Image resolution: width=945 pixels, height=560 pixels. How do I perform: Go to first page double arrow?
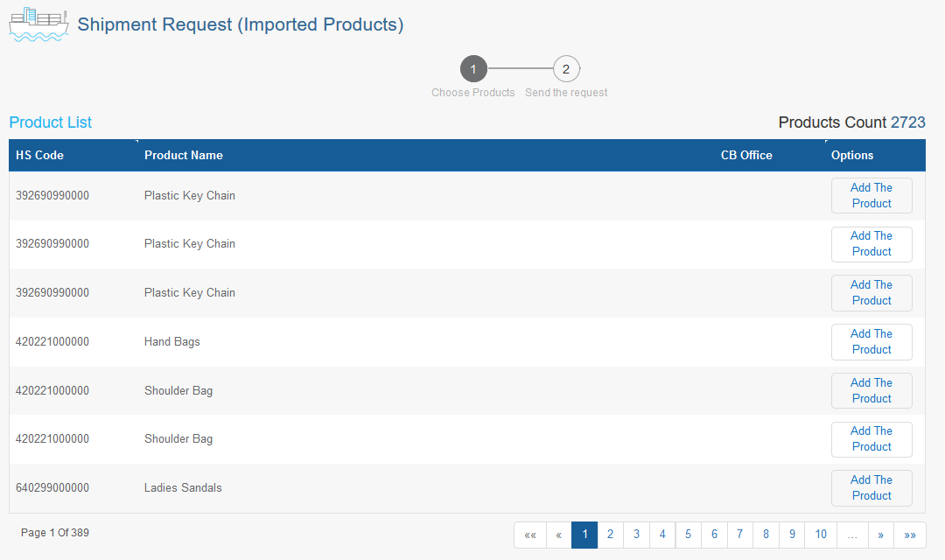[530, 535]
